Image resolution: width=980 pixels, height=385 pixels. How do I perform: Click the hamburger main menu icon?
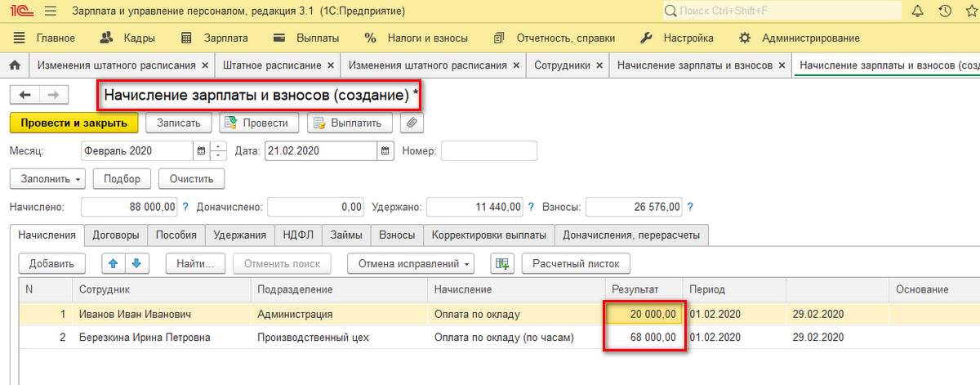(51, 11)
